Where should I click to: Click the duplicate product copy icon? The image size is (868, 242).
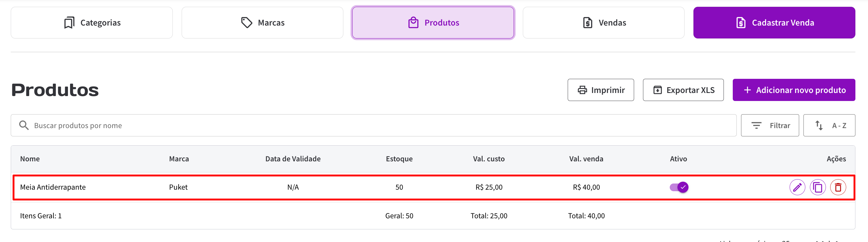tap(818, 187)
